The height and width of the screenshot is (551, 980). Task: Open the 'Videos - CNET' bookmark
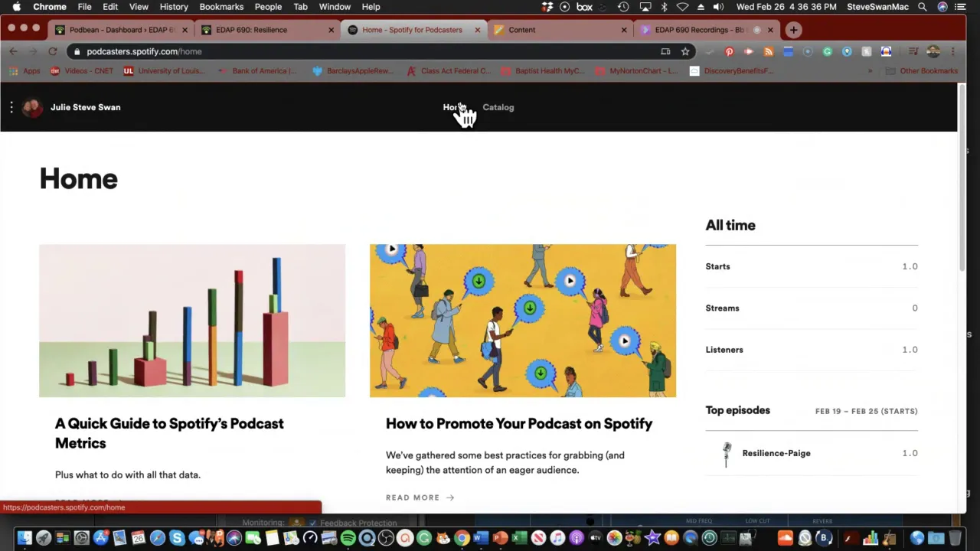click(x=82, y=70)
